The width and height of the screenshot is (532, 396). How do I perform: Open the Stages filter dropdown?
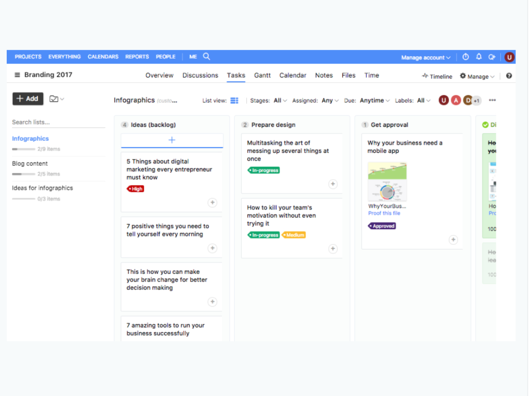coord(278,100)
